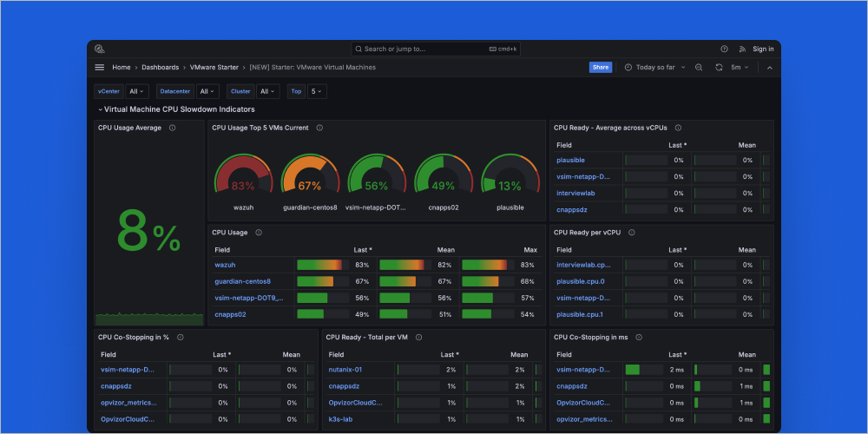Open guardian-centos8 link in CPU Usage table

(x=242, y=282)
